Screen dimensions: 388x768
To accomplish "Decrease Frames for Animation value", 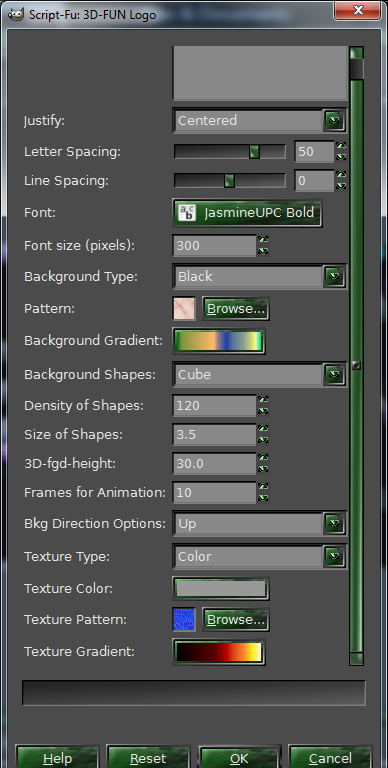I will click(x=263, y=498).
